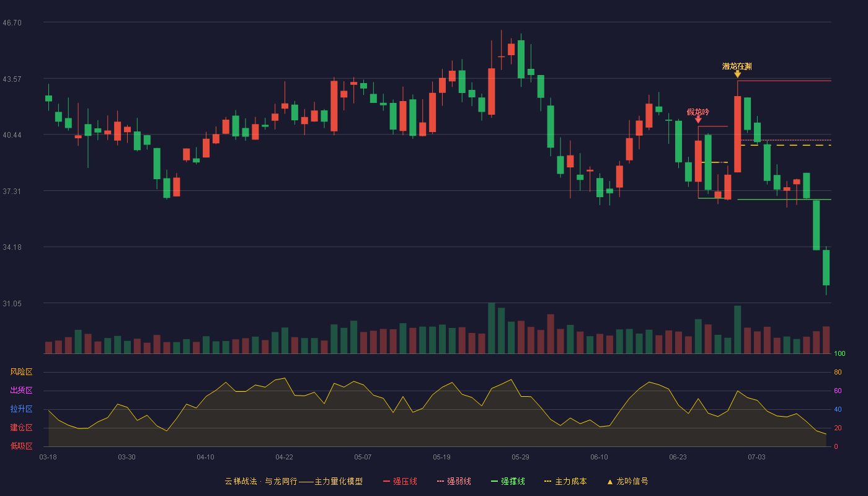This screenshot has width=868, height=496.
Task: Click the 03-18 date label
Action: coord(48,457)
